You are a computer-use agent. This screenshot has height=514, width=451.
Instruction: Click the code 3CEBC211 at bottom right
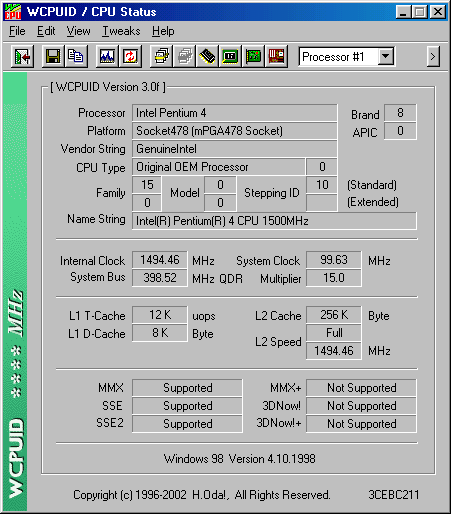click(394, 495)
